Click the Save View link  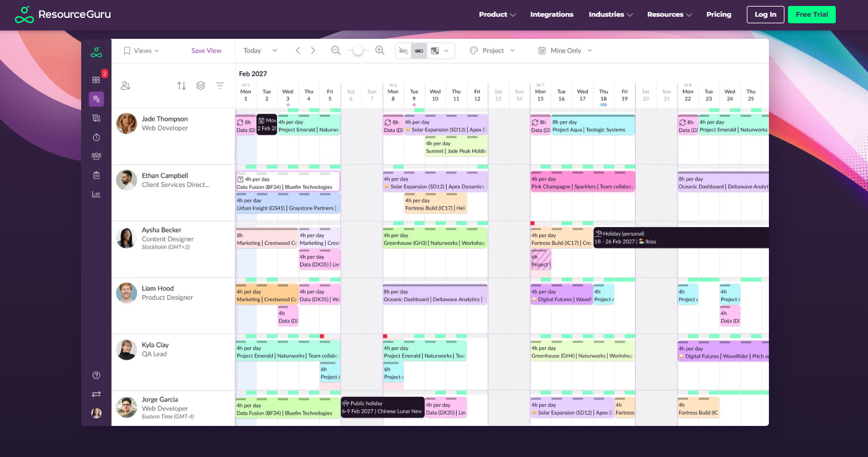tap(207, 51)
